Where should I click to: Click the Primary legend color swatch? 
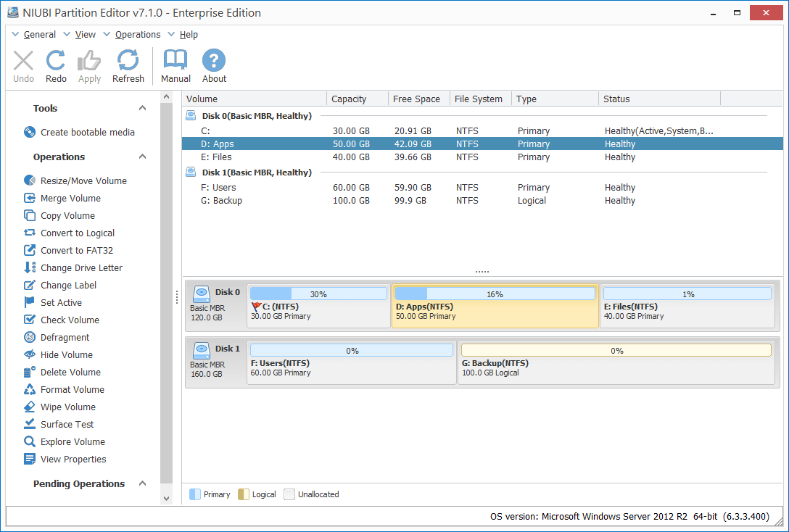point(195,494)
